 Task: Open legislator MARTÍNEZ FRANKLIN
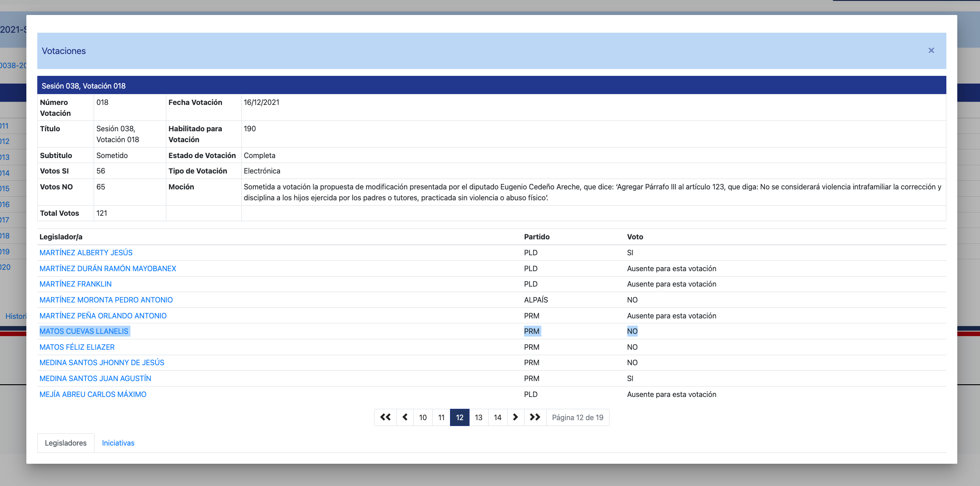click(75, 284)
